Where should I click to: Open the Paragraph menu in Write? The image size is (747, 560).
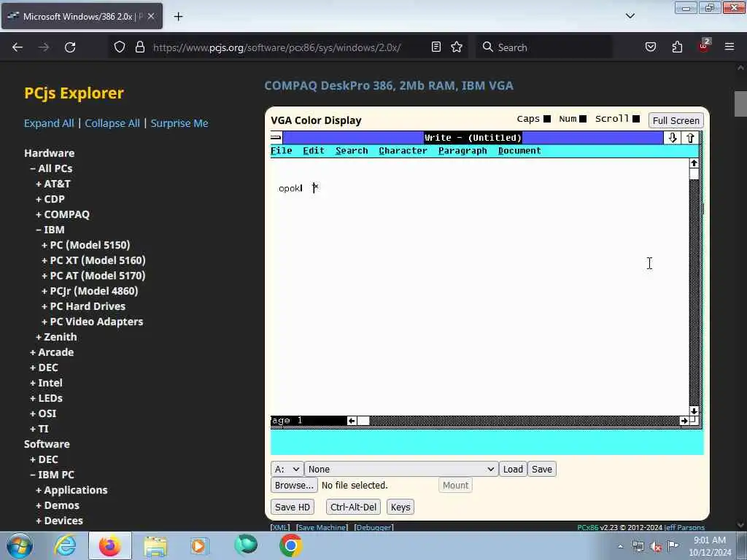click(462, 150)
